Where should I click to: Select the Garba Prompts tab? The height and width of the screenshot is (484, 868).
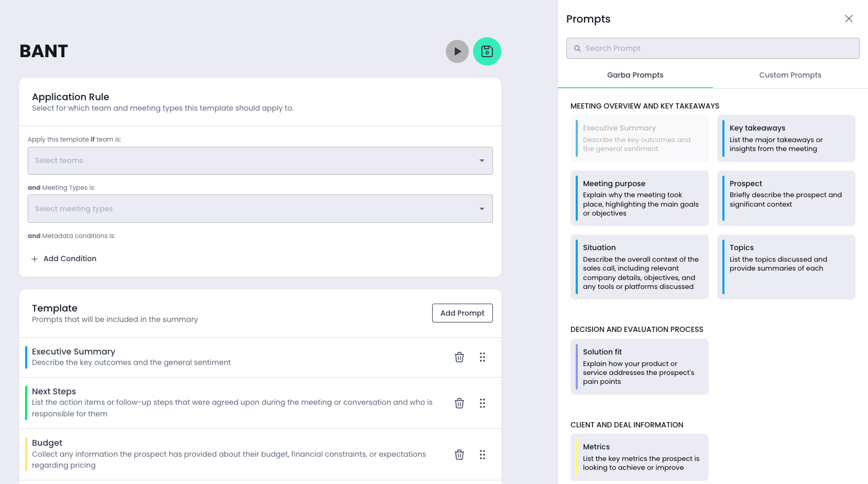coord(635,75)
